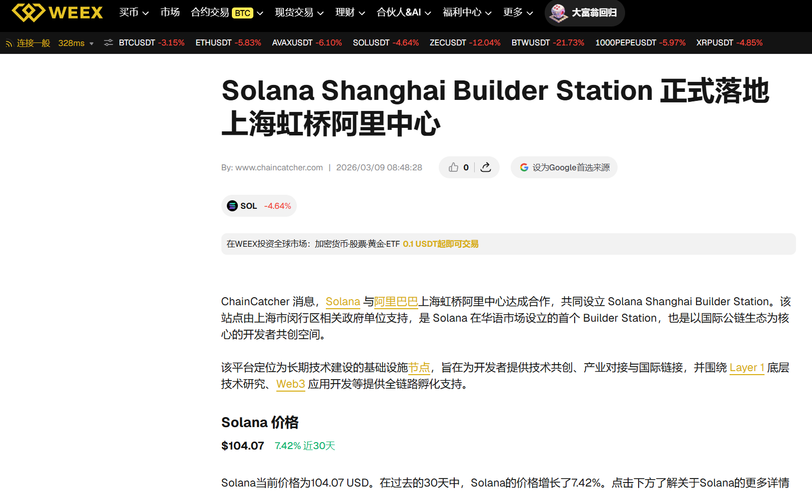This screenshot has height=504, width=812.
Task: Expand the 合伙人&AI dropdown
Action: tap(404, 12)
